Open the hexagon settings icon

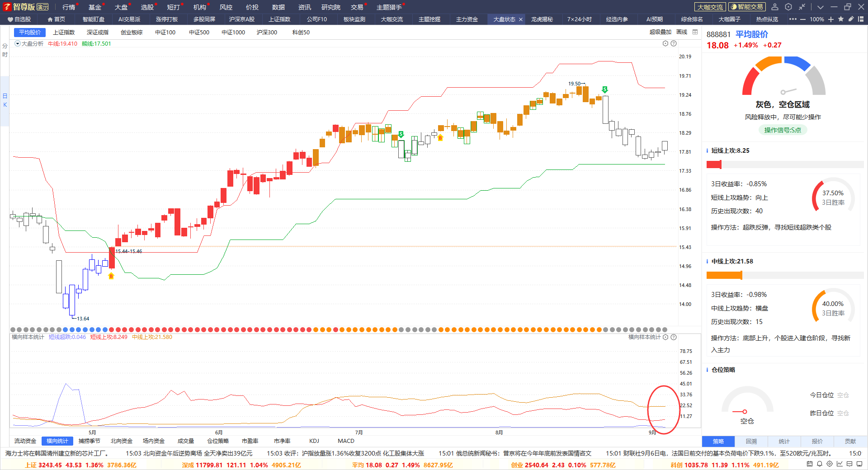(788, 7)
